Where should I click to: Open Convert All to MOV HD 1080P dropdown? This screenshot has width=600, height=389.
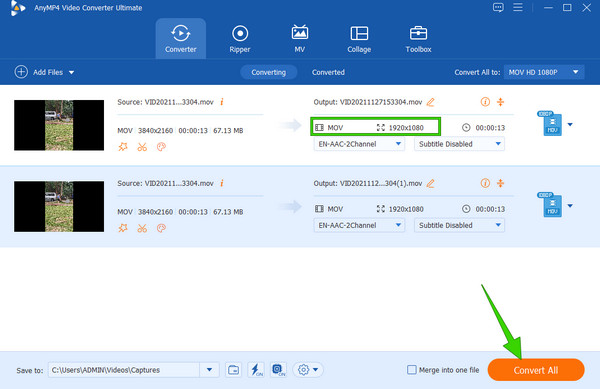tap(544, 72)
